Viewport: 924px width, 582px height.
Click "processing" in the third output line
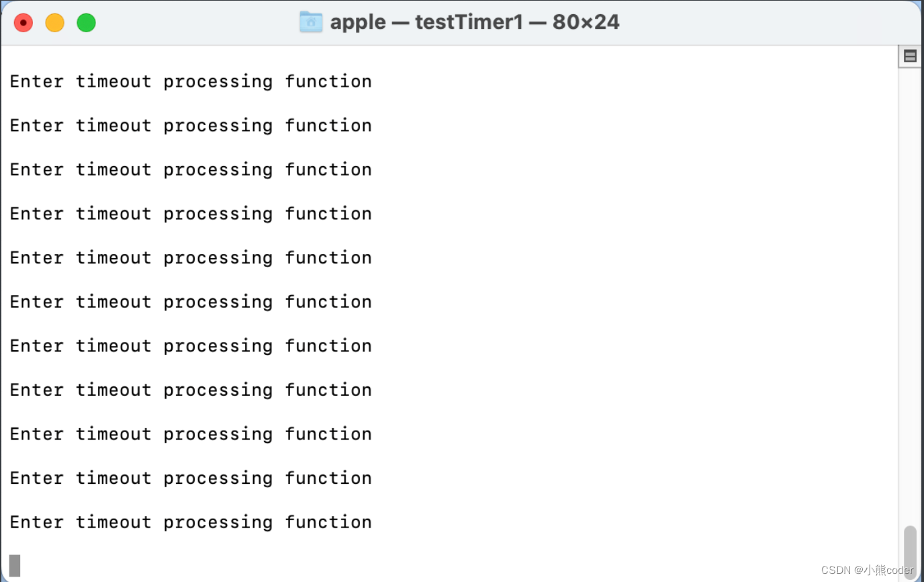pos(218,170)
